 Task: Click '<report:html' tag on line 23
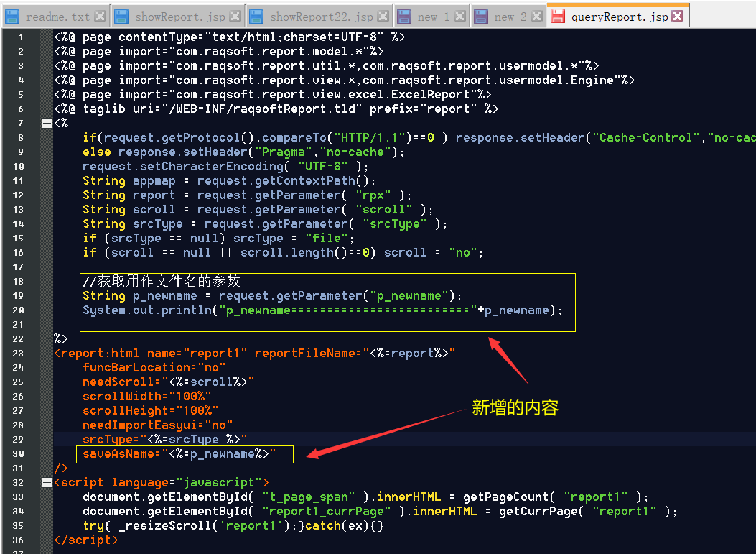[x=96, y=354]
